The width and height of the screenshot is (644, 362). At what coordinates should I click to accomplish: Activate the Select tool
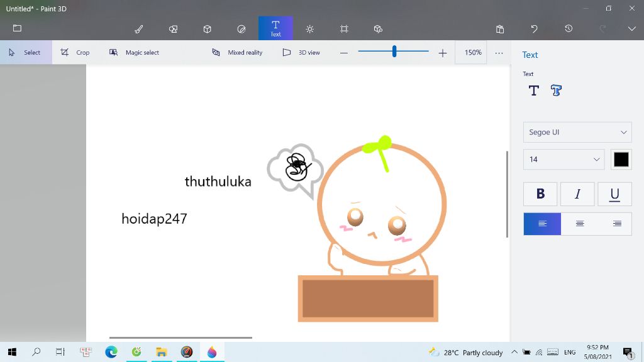[x=26, y=52]
